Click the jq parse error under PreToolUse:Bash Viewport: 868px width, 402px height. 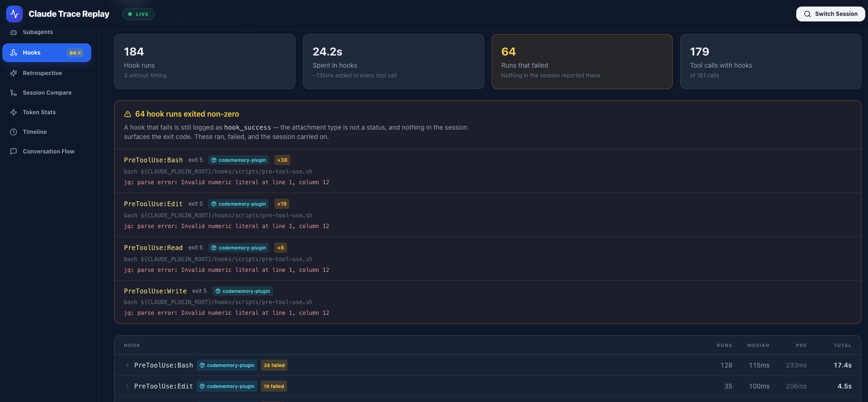click(226, 182)
